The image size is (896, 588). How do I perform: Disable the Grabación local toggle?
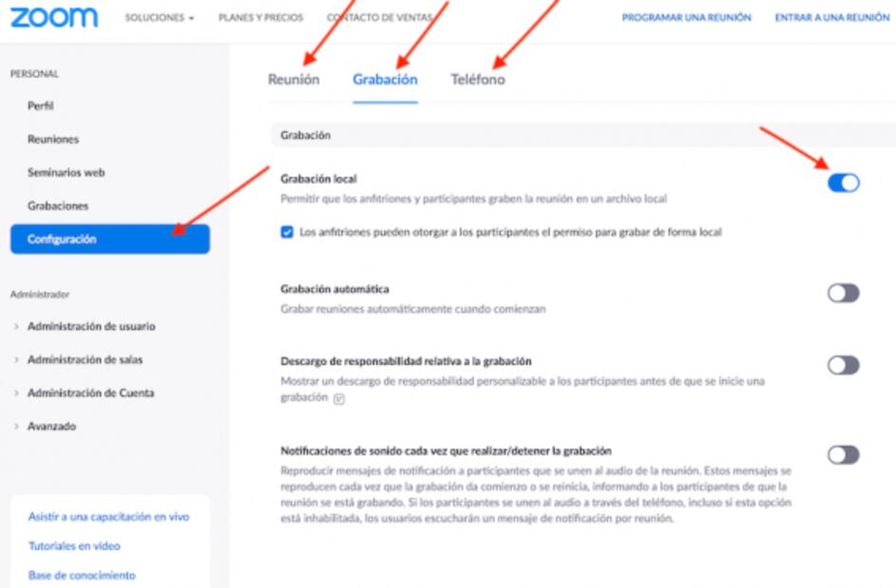[844, 183]
